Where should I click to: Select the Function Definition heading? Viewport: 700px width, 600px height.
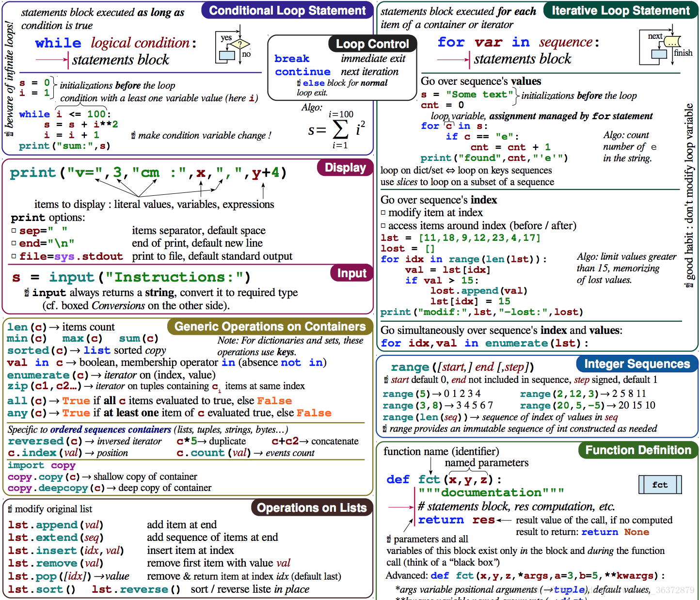(x=638, y=450)
